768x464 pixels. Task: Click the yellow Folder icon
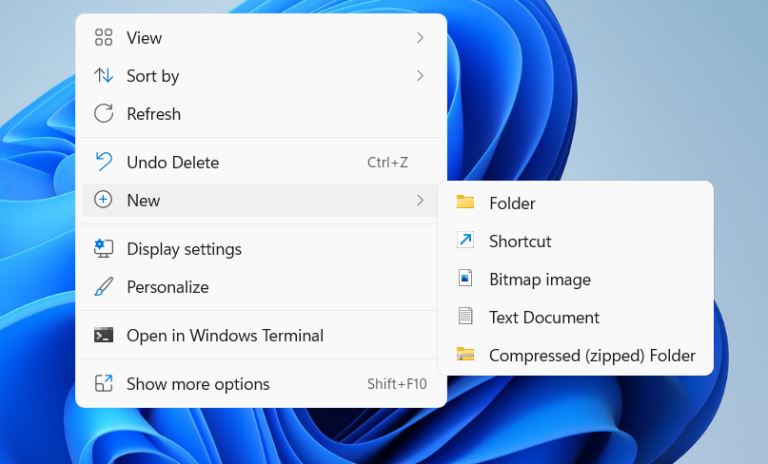point(465,202)
